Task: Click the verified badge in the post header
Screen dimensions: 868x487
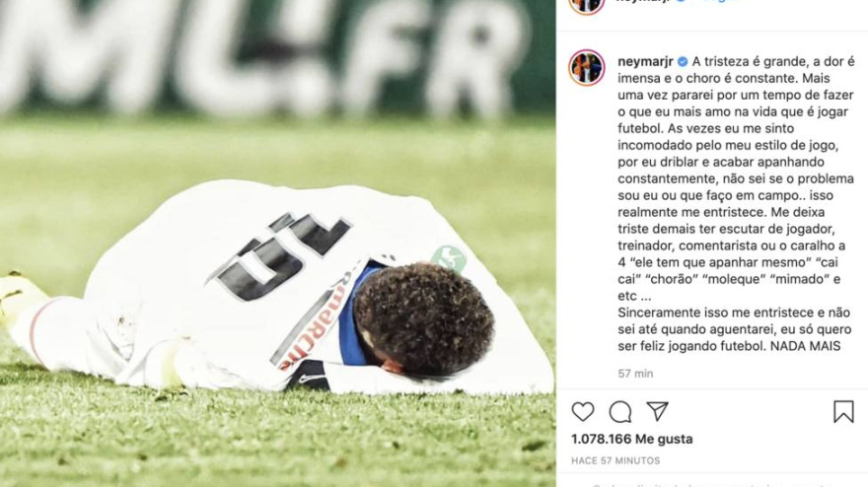Action: click(x=682, y=1)
